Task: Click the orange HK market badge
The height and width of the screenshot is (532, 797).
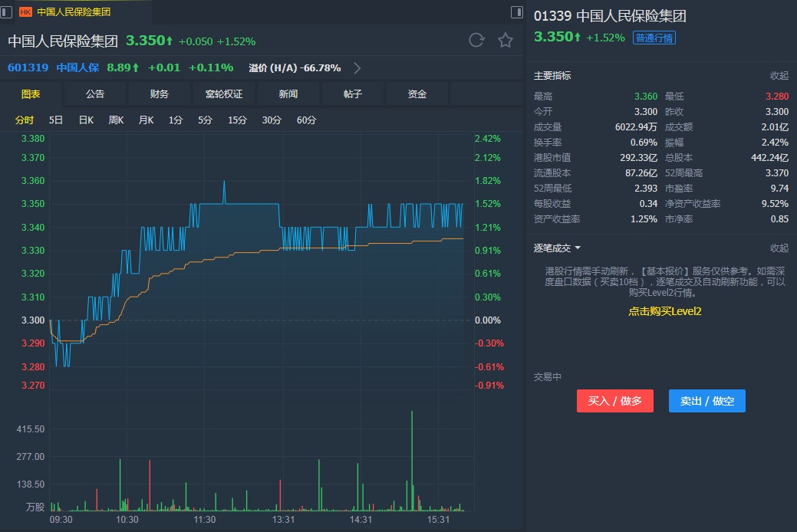Action: point(25,11)
